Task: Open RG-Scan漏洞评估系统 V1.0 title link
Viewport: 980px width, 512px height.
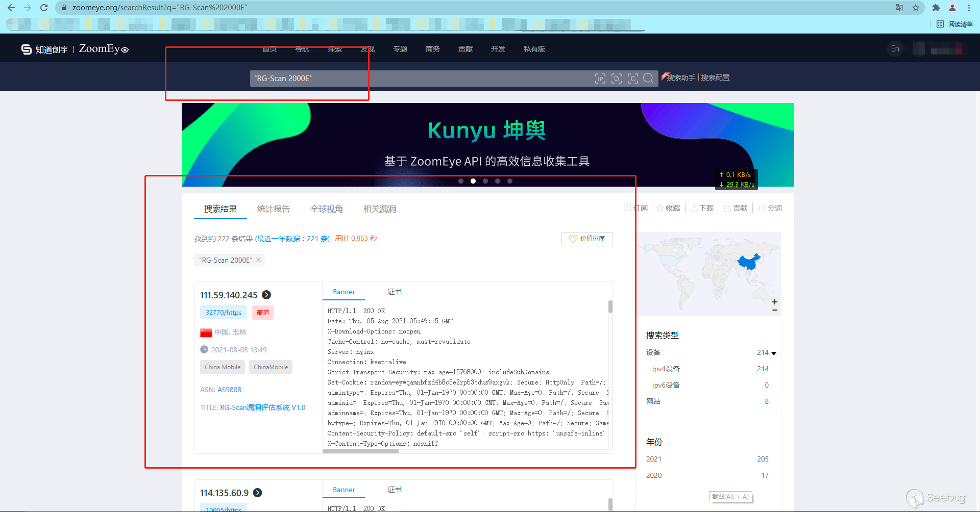Action: 262,407
